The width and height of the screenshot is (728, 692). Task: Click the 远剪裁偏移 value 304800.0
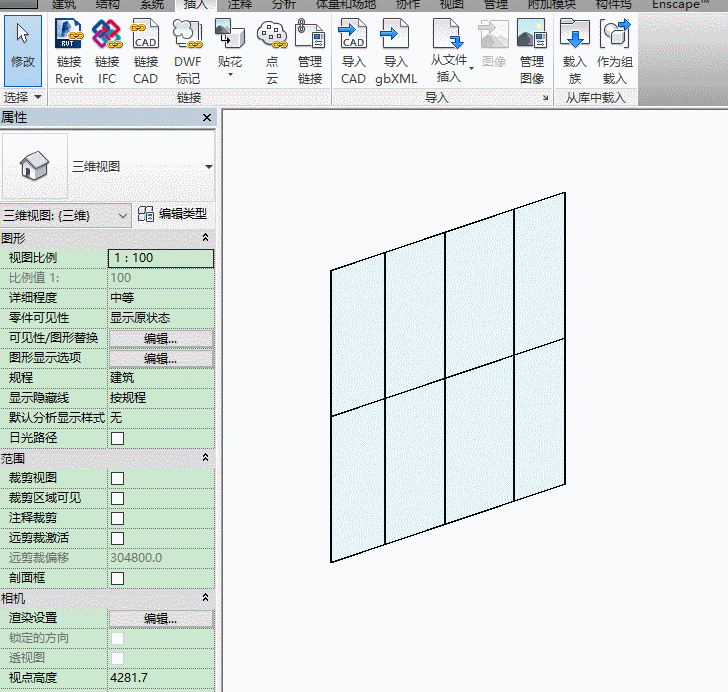[161, 558]
